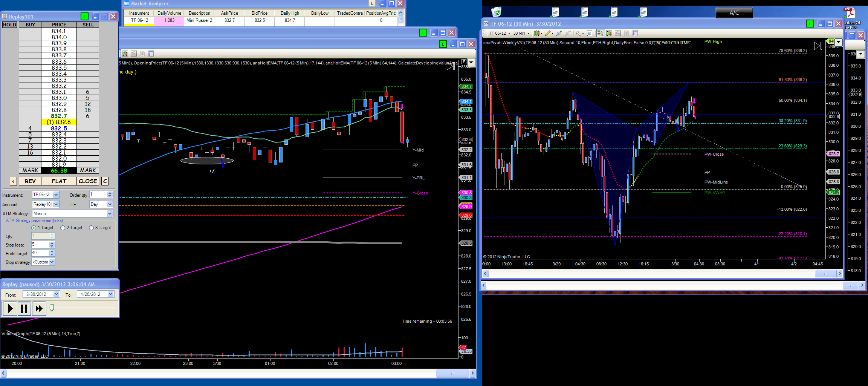This screenshot has width=868, height=386.
Task: Click the 30 Min chart window title icon
Action: 486,24
